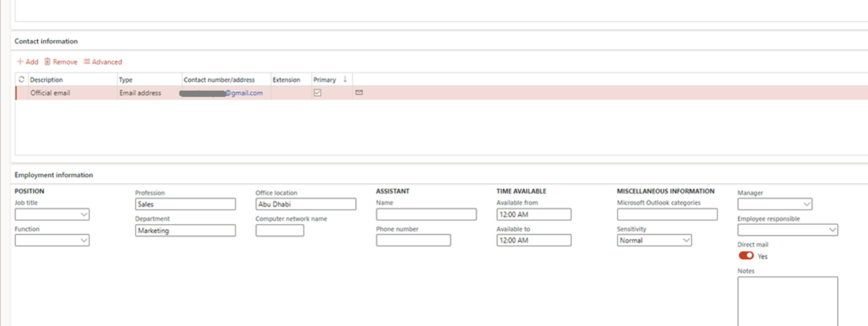Click inside the Notes text box
The height and width of the screenshot is (326, 868).
(787, 301)
